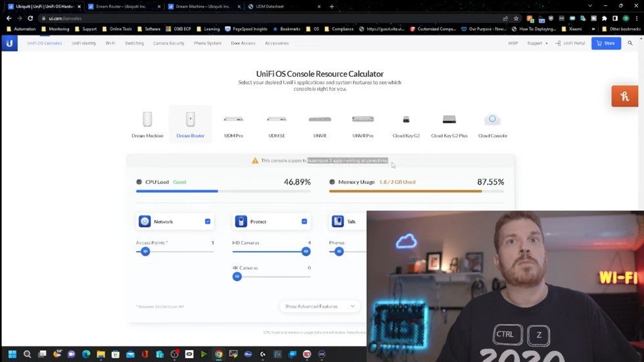The width and height of the screenshot is (644, 362).
Task: Open O365 ECP bookmark
Action: pos(178,29)
